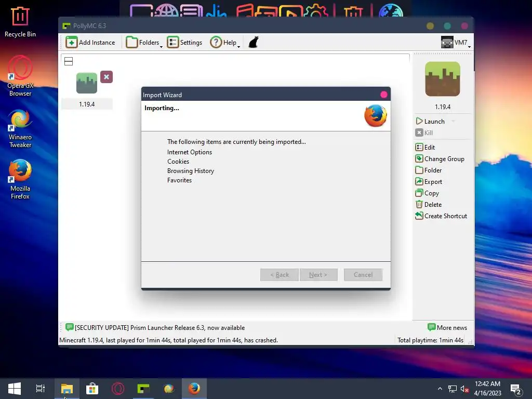Delete the selected instance
Image resolution: width=532 pixels, height=399 pixels.
[x=429, y=205]
